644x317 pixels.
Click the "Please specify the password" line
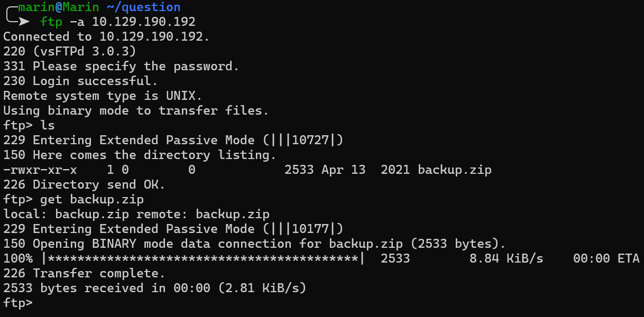tap(121, 66)
